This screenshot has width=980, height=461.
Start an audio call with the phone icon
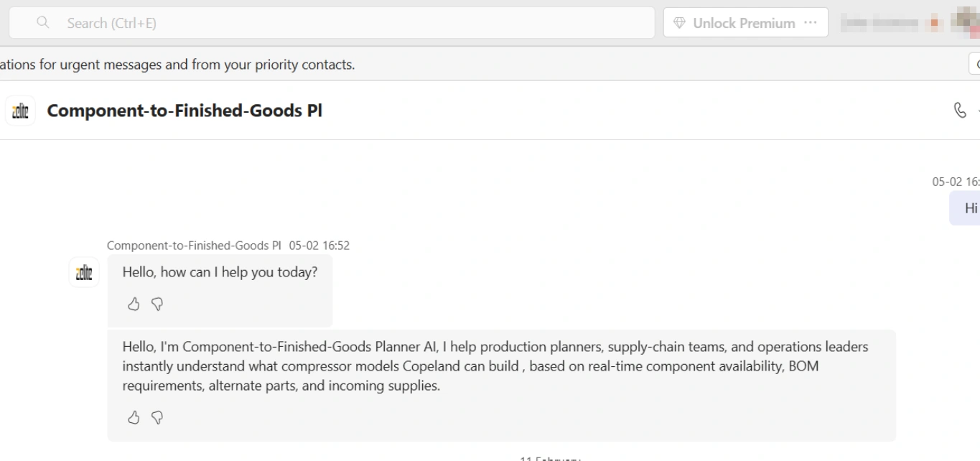click(x=960, y=110)
